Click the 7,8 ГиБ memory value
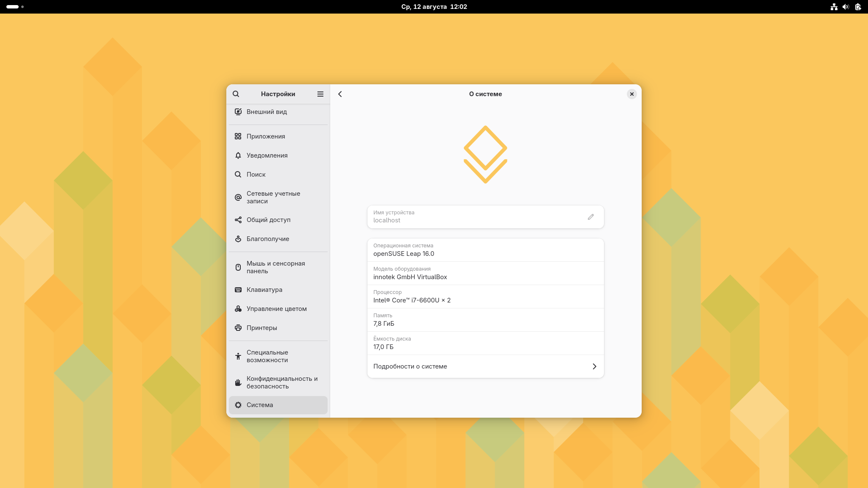This screenshot has height=488, width=868. (384, 324)
